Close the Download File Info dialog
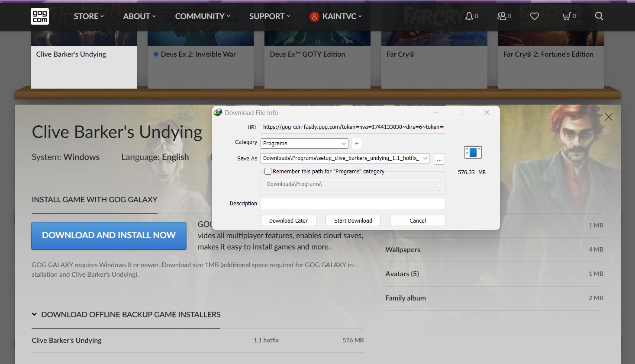The width and height of the screenshot is (635, 364). (x=487, y=112)
